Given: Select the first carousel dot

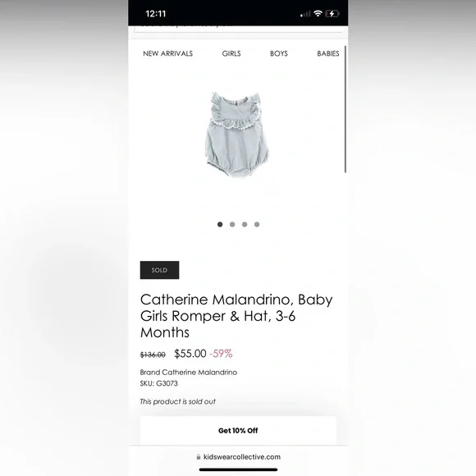Looking at the screenshot, I should click(x=220, y=224).
